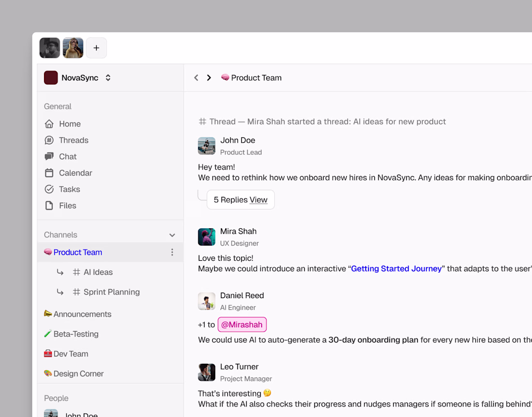
Task: Open Daniel Reed's profile avatar
Action: coord(207,301)
